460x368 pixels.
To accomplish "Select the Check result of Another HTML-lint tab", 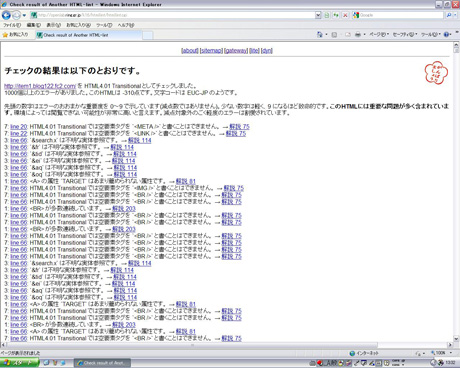I will click(x=88, y=35).
